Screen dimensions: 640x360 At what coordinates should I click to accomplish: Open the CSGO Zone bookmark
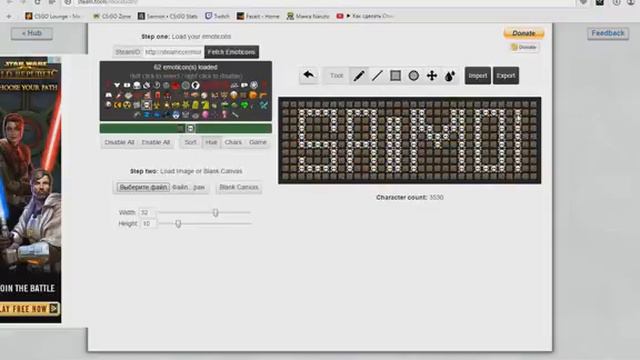pos(112,16)
